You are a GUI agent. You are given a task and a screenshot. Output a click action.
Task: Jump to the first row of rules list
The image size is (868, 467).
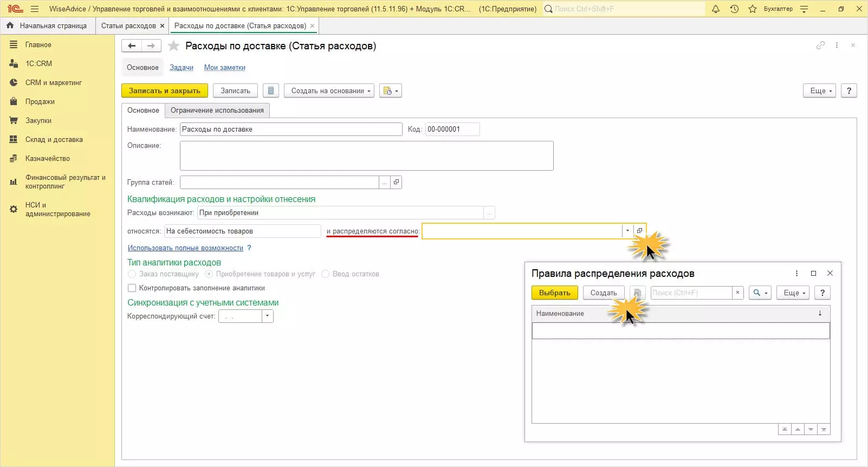pos(785,430)
